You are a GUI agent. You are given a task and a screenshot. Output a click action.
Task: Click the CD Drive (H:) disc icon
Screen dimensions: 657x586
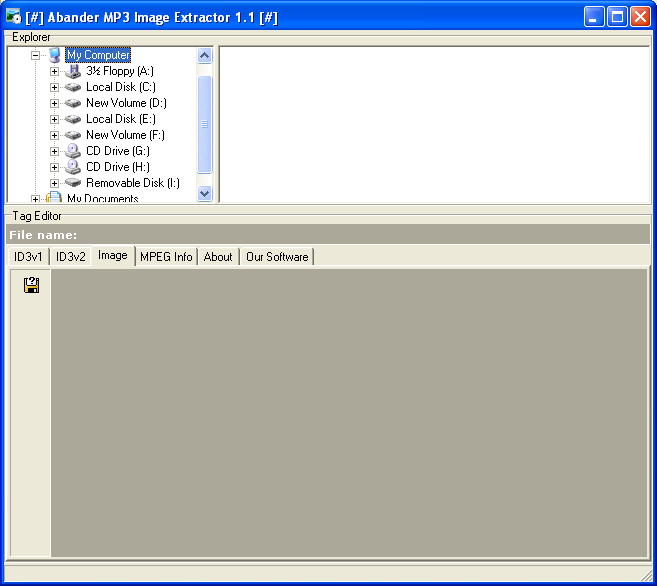click(x=73, y=167)
